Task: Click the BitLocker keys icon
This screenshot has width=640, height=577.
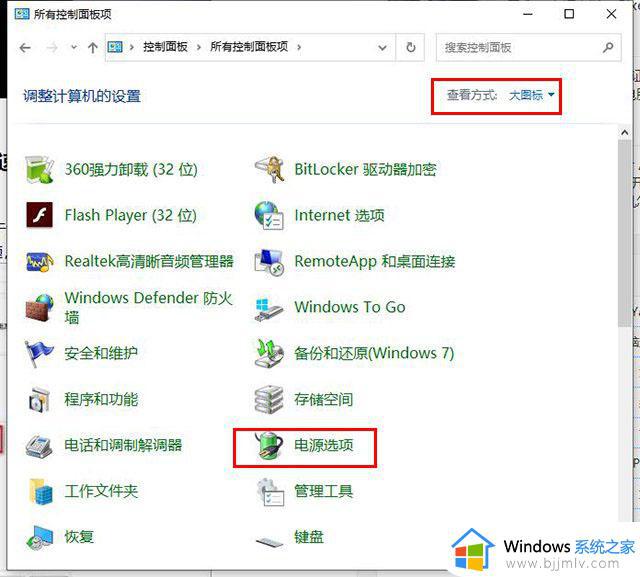Action: [269, 169]
